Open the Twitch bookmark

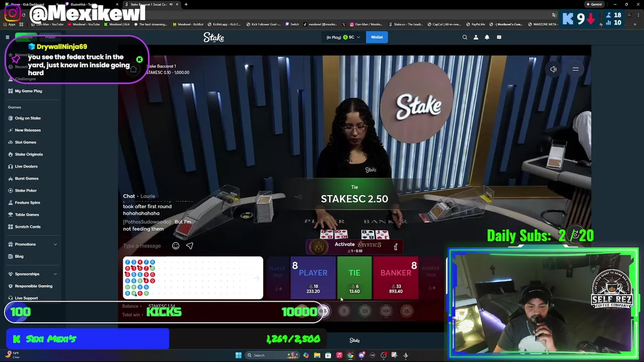292,24
